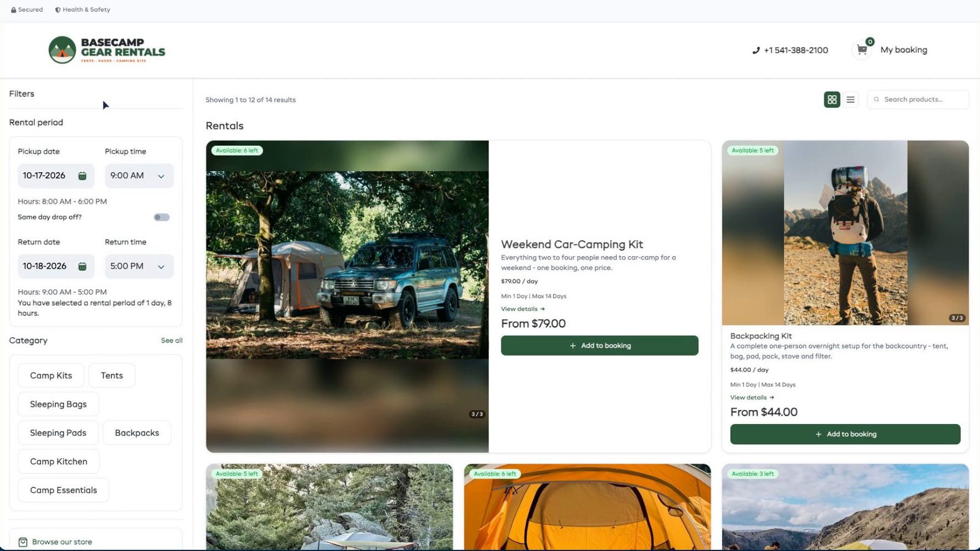Open the Pickup time dropdown

tap(139, 176)
